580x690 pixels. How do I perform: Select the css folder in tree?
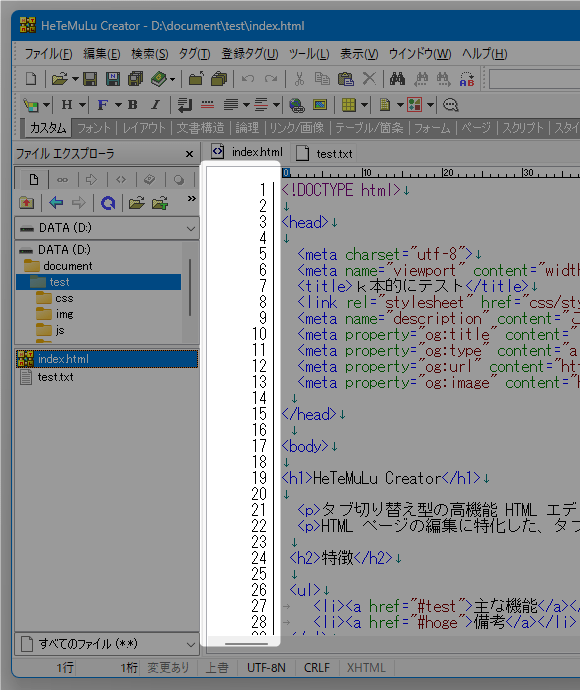click(64, 298)
